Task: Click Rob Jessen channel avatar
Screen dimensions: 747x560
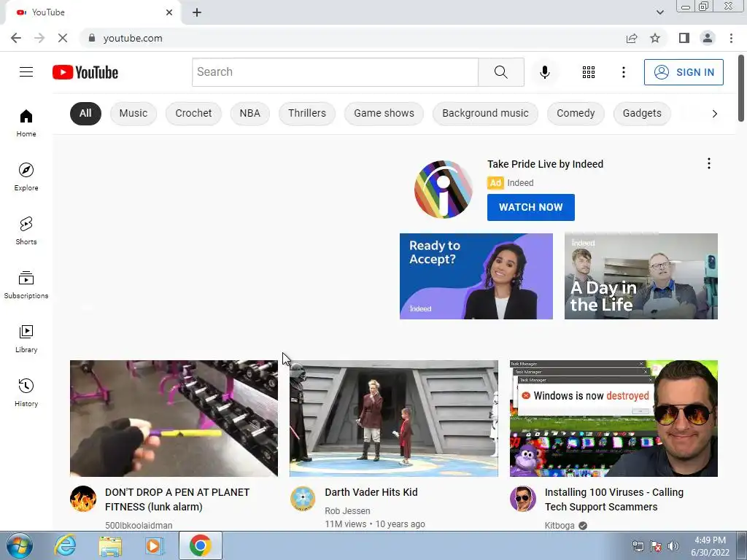Action: 303,499
